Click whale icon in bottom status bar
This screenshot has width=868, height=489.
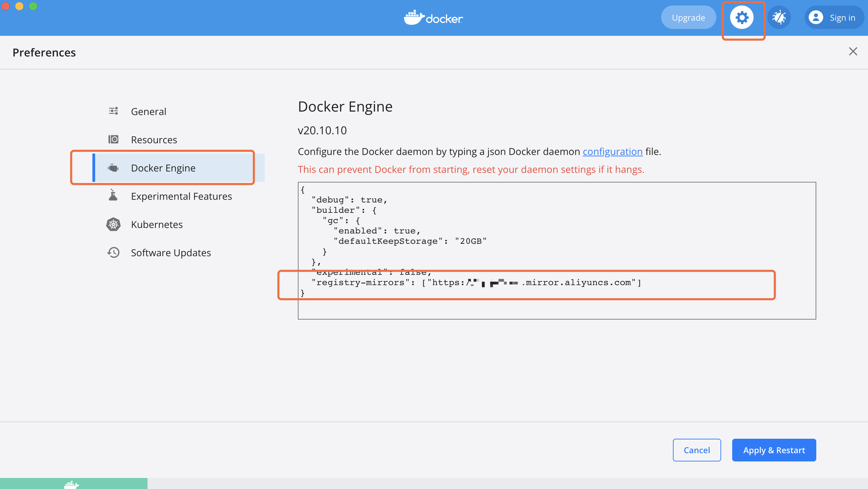(72, 484)
